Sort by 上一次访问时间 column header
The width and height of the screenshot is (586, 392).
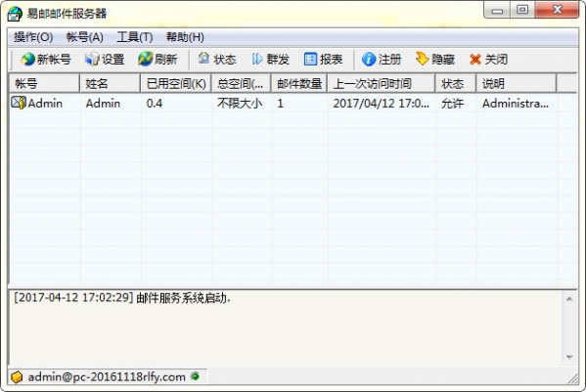click(x=382, y=84)
